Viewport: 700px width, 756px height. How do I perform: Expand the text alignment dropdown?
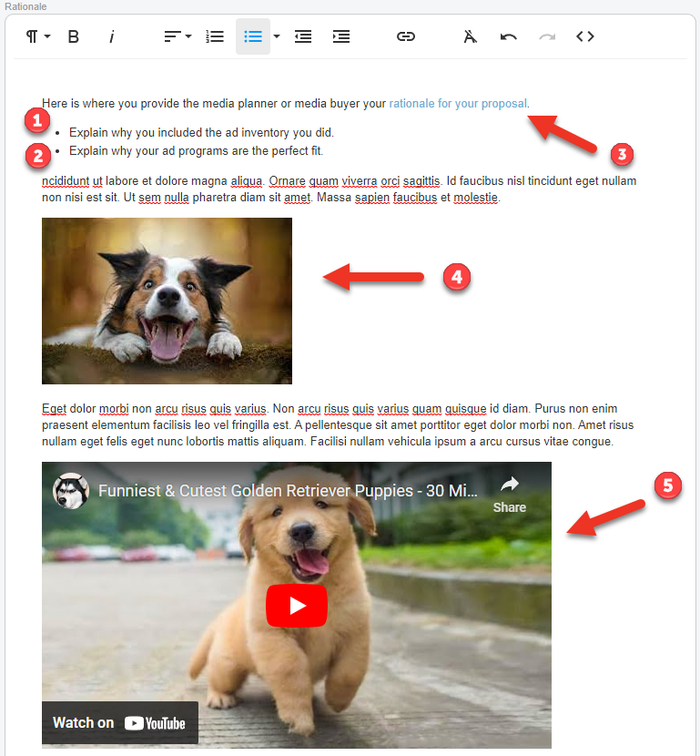pos(178,36)
